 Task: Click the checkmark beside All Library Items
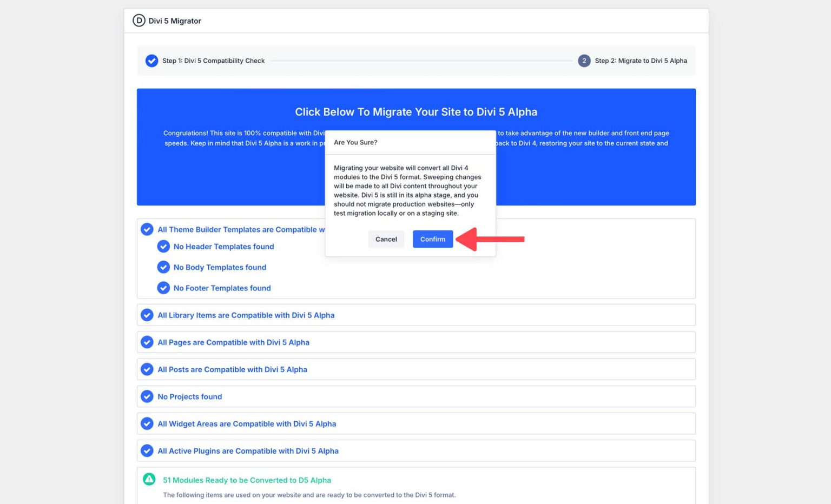(x=147, y=315)
